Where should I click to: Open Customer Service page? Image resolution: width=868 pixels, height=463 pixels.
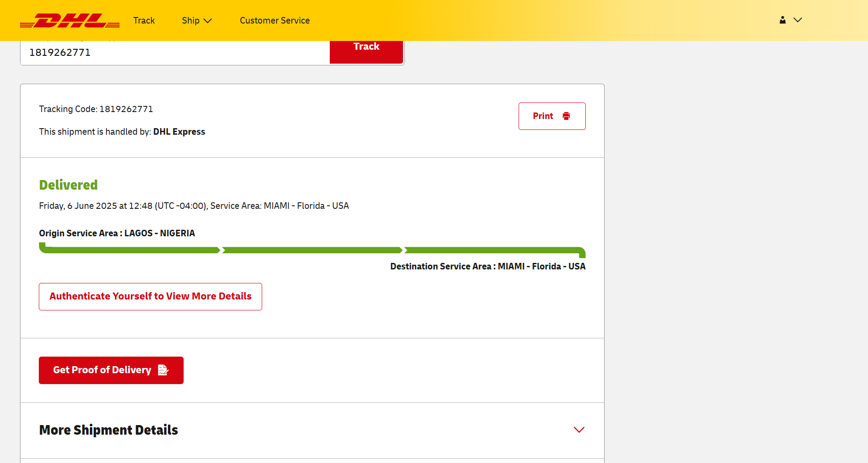tap(275, 20)
